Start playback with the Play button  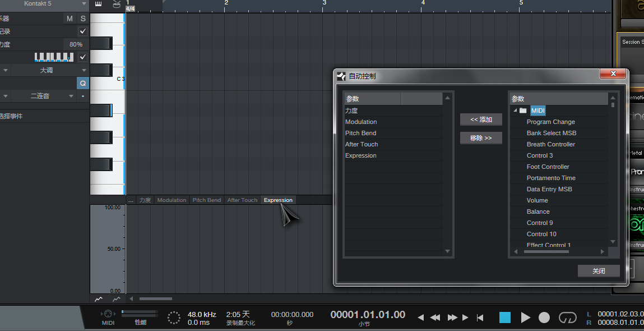[525, 318]
